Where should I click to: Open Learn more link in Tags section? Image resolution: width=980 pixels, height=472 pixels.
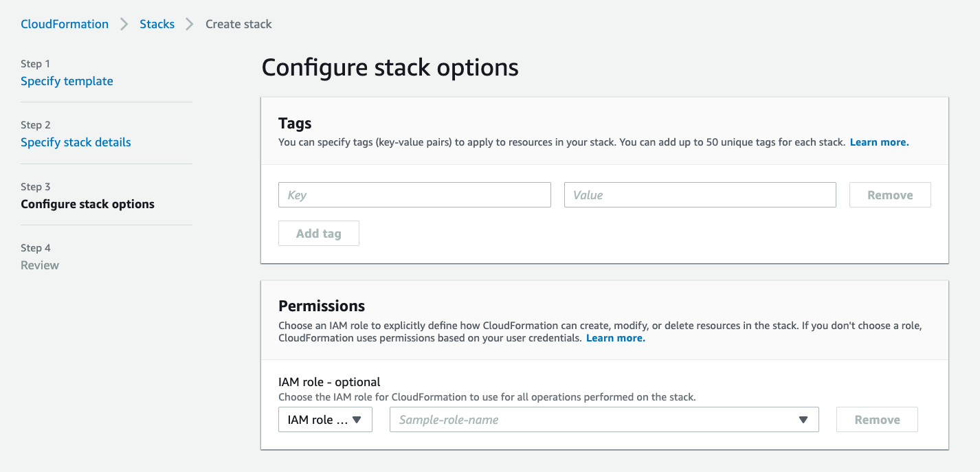[879, 142]
